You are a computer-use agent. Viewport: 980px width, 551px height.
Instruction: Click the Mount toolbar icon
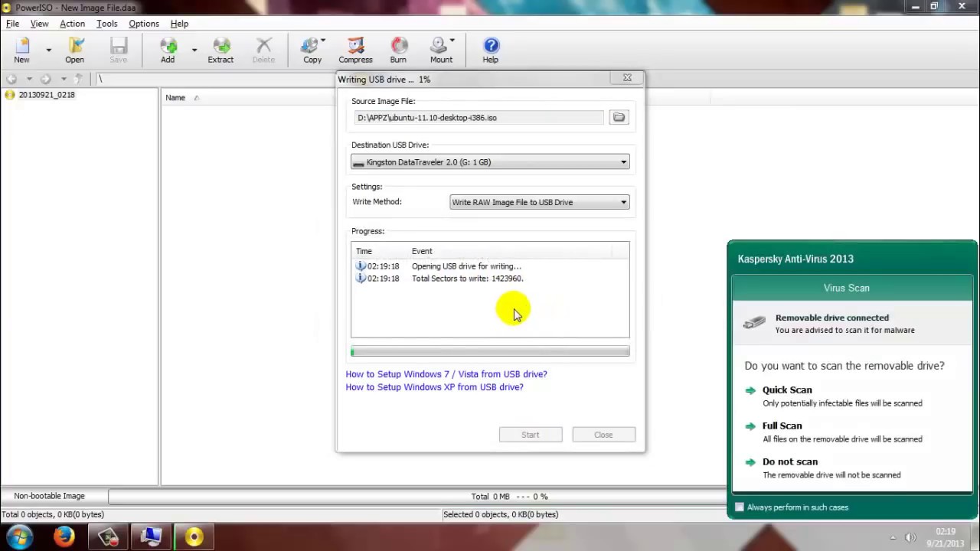click(x=439, y=51)
